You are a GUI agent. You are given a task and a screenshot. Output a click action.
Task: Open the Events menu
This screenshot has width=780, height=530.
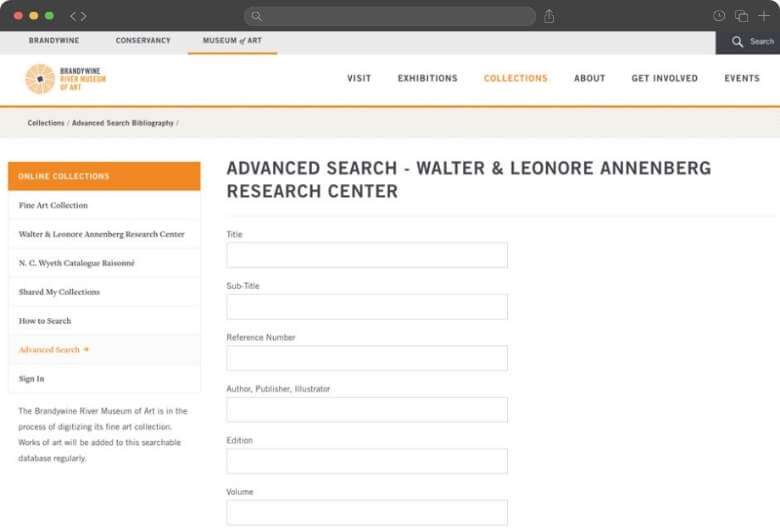click(x=742, y=78)
